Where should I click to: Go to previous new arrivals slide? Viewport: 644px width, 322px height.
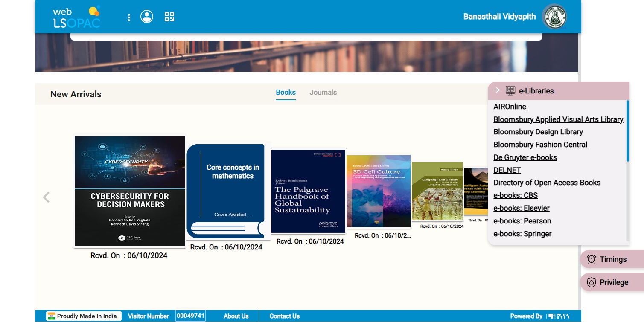tap(46, 197)
